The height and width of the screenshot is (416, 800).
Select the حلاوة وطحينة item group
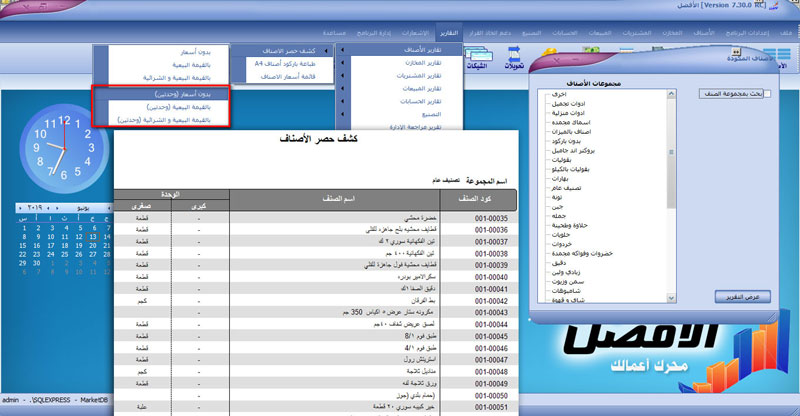(570, 225)
